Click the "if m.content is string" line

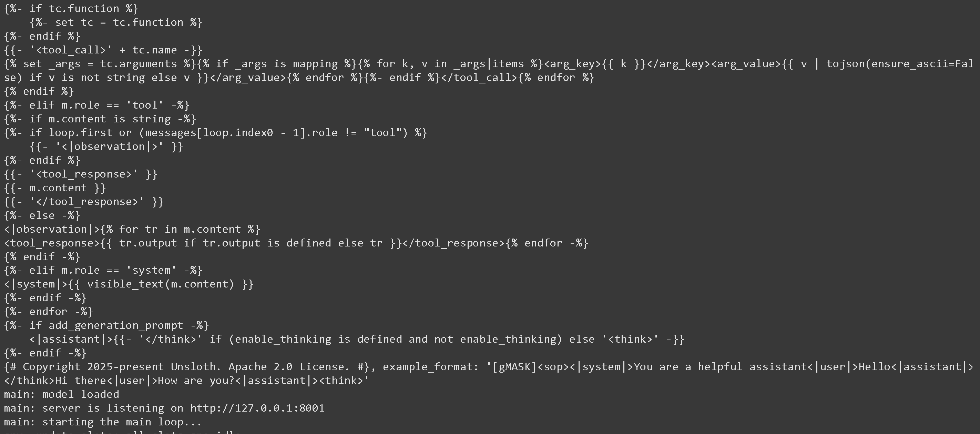[x=100, y=119]
